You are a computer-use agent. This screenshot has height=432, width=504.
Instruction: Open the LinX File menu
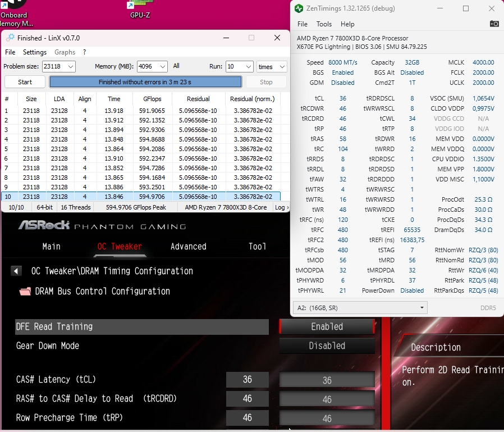tap(10, 52)
